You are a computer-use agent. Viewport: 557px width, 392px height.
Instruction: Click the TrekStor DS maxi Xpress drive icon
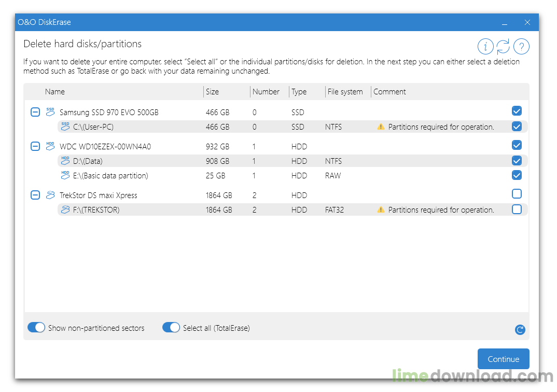coord(50,195)
